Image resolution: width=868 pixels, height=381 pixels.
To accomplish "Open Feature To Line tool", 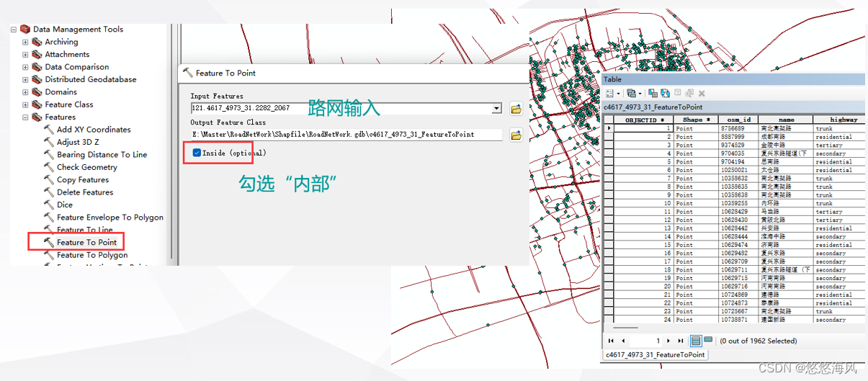I will [85, 230].
